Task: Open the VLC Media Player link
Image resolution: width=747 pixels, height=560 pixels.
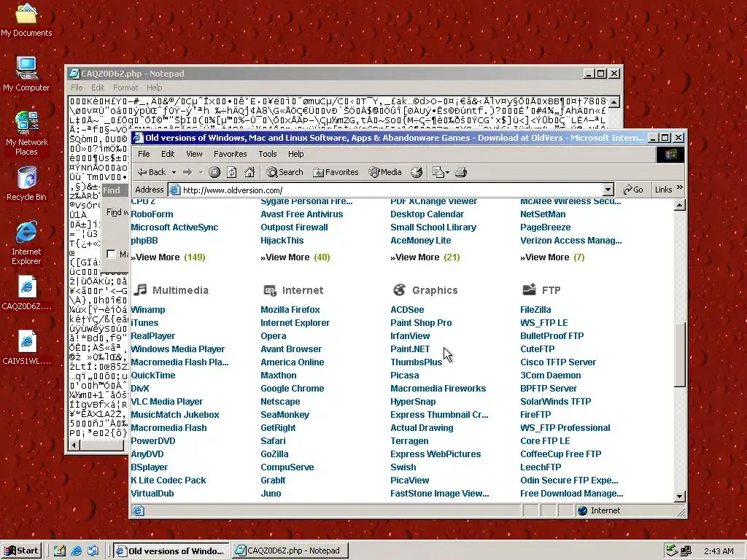Action: tap(167, 402)
